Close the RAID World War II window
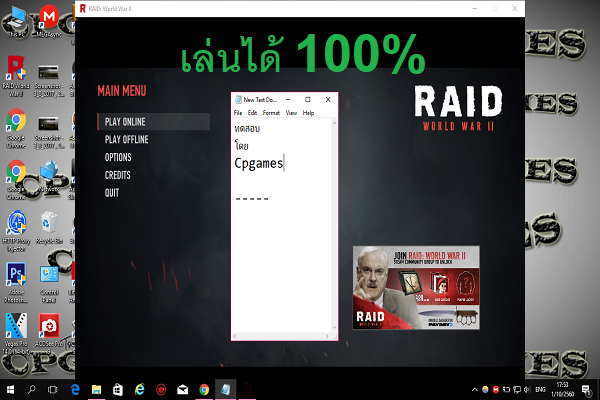This screenshot has height=400, width=600. click(x=515, y=8)
